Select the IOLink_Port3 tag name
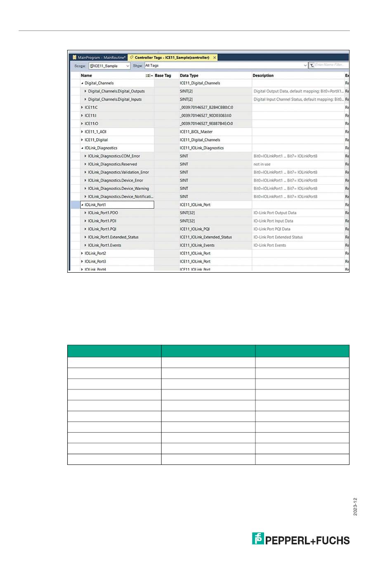Image resolution: width=392 pixels, height=561 pixels. [x=95, y=262]
